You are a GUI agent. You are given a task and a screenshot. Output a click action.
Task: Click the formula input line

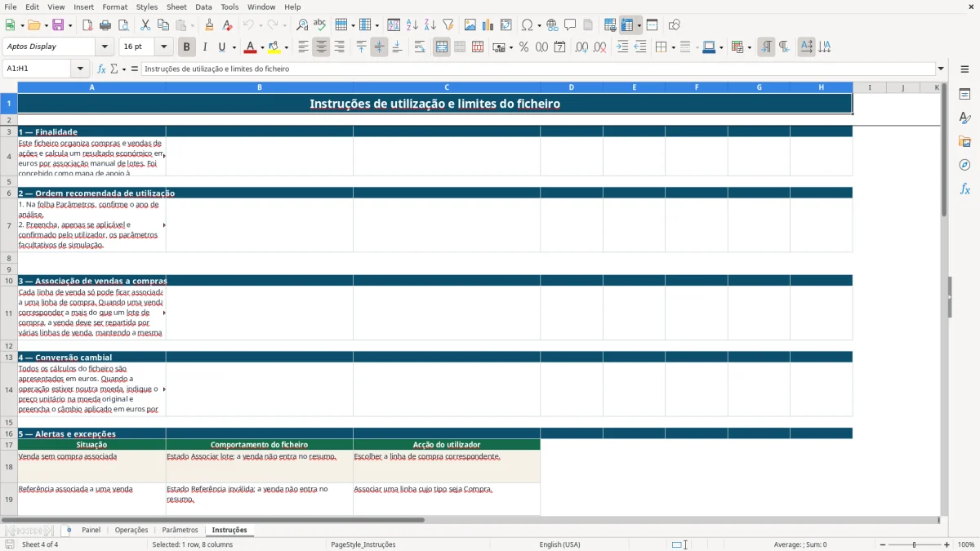(537, 69)
